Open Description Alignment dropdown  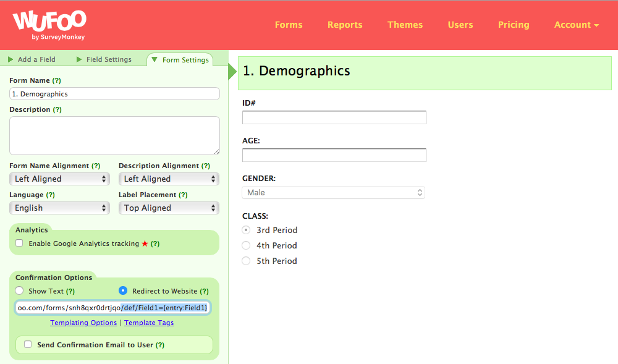pos(169,179)
